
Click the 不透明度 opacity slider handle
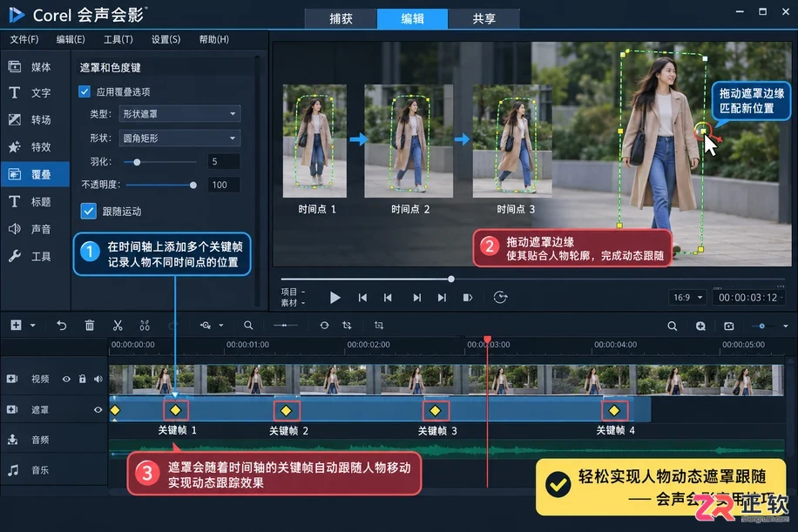point(193,185)
